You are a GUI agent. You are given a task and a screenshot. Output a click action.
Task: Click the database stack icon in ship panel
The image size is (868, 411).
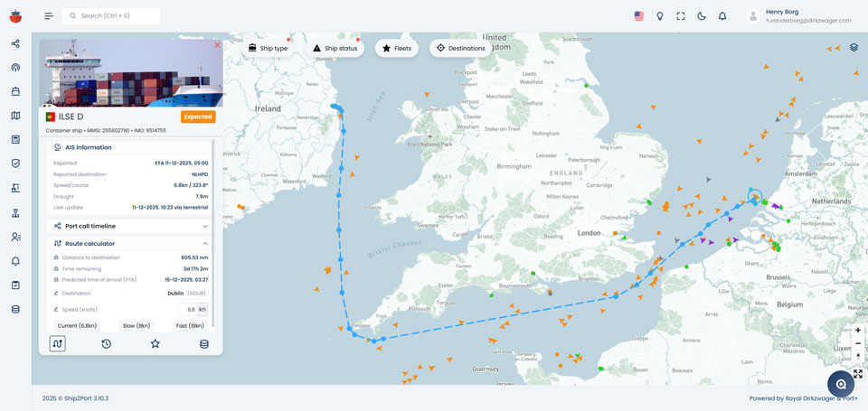point(204,343)
